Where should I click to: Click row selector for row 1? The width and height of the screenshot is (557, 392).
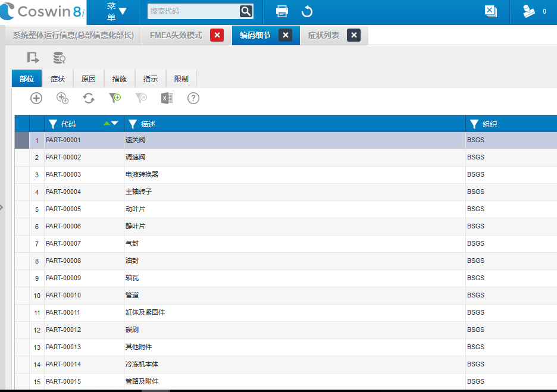click(x=21, y=140)
